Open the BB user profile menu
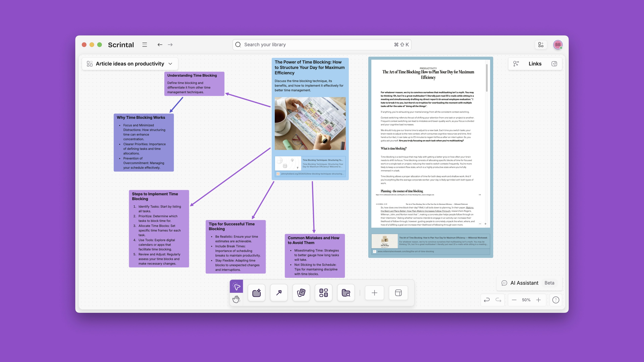This screenshot has height=362, width=644. pos(558,45)
